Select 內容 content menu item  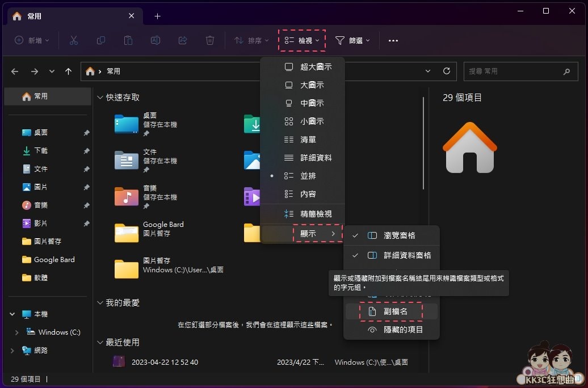point(303,194)
